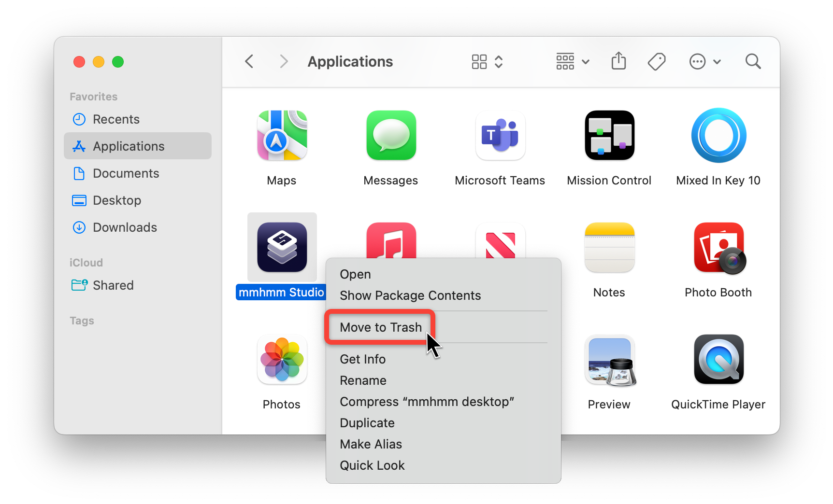
Task: Select the Messages app icon
Action: point(391,136)
